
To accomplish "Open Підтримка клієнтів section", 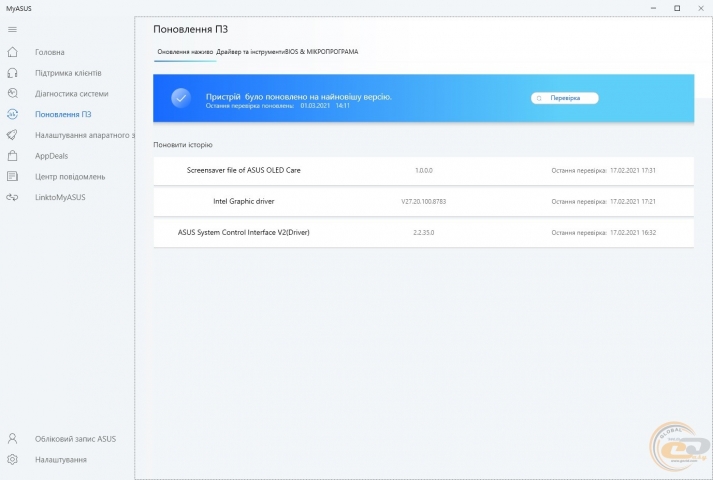I will pyautogui.click(x=68, y=73).
